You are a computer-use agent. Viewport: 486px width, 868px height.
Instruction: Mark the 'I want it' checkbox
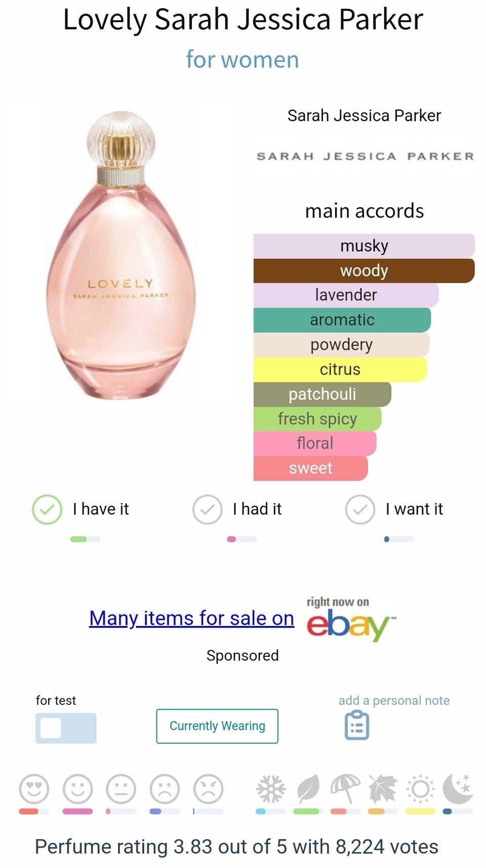[360, 509]
